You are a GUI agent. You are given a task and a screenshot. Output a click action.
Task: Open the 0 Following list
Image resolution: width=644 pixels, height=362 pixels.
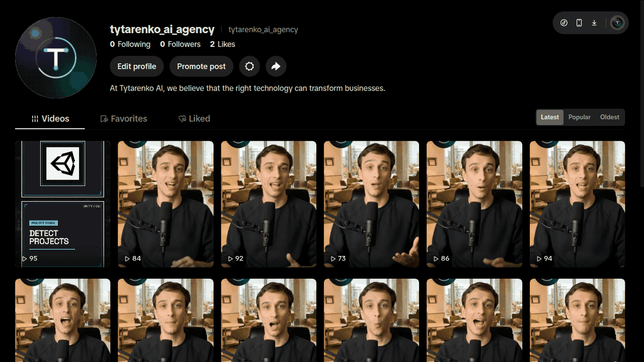tap(130, 44)
